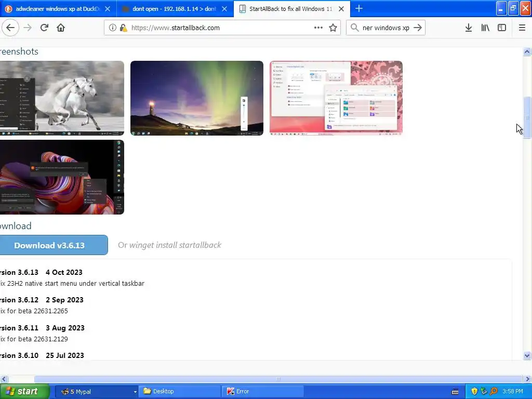Screen dimensions: 532x399
Task: Click the orange magnifier tray icon
Action: coord(494,392)
